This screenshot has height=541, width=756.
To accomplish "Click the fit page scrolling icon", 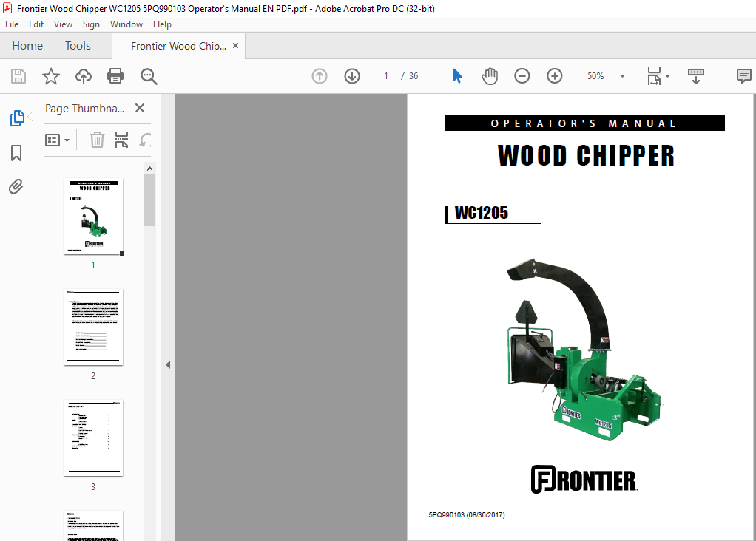I will click(x=654, y=76).
